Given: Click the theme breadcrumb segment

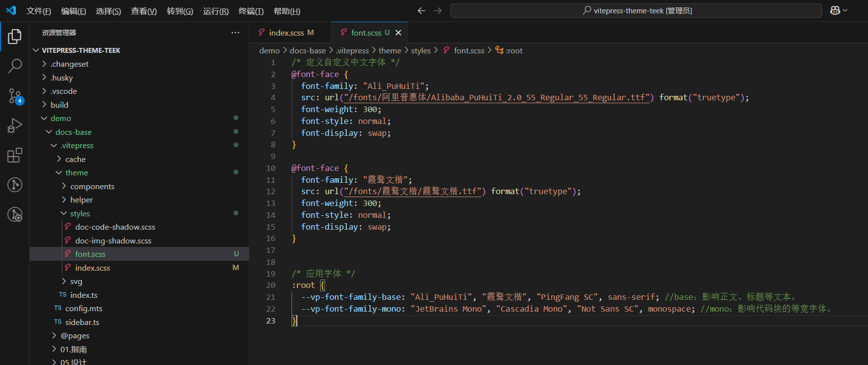Looking at the screenshot, I should (390, 50).
